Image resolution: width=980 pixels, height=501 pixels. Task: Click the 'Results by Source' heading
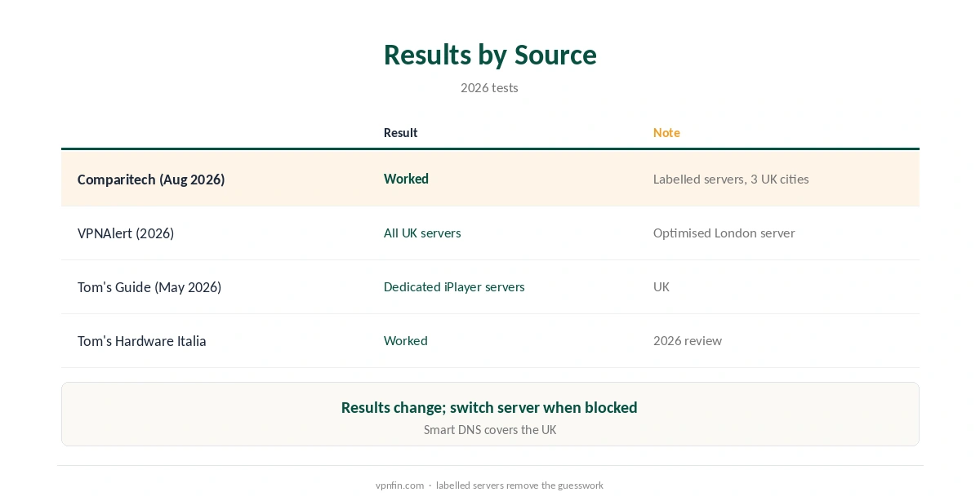pos(490,55)
